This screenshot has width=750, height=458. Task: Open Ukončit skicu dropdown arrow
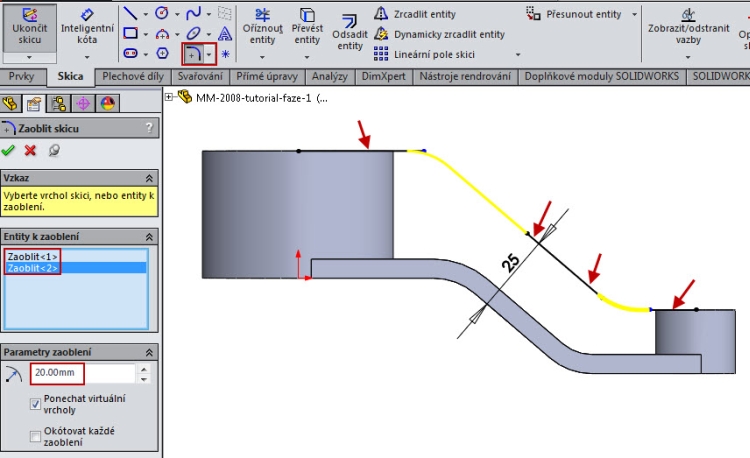coord(30,57)
